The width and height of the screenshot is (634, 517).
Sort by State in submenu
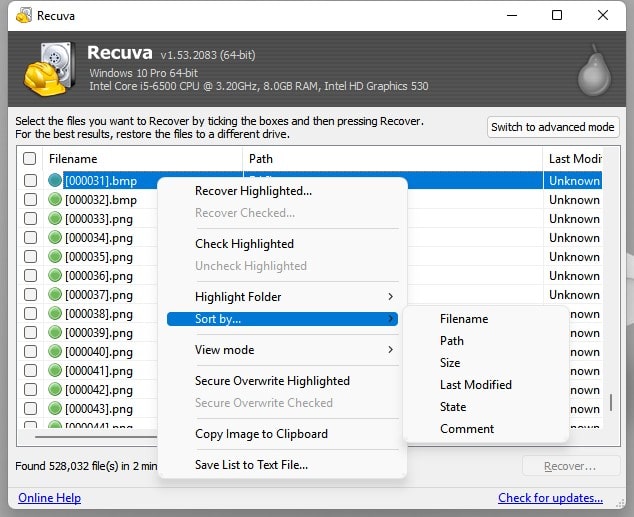[x=485, y=407]
